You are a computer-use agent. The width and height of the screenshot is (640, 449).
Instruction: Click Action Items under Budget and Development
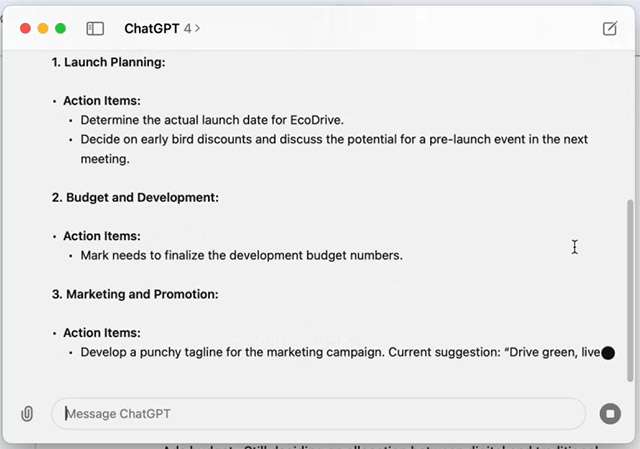[x=102, y=236]
